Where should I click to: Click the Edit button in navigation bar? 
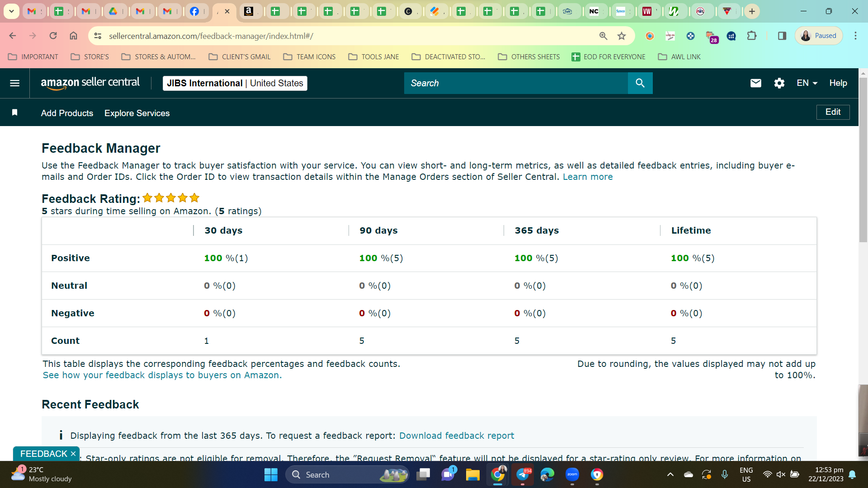click(833, 112)
